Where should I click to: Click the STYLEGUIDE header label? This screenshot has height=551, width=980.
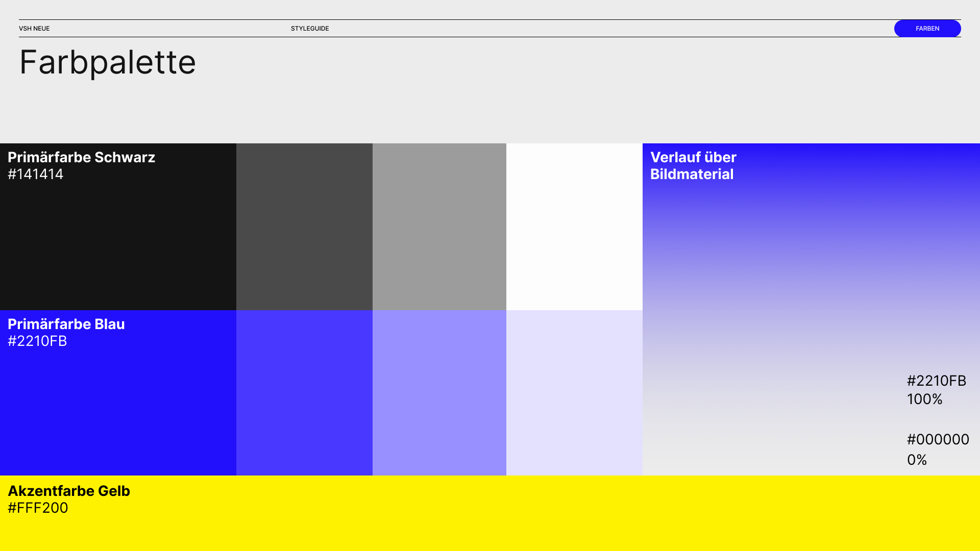(310, 29)
